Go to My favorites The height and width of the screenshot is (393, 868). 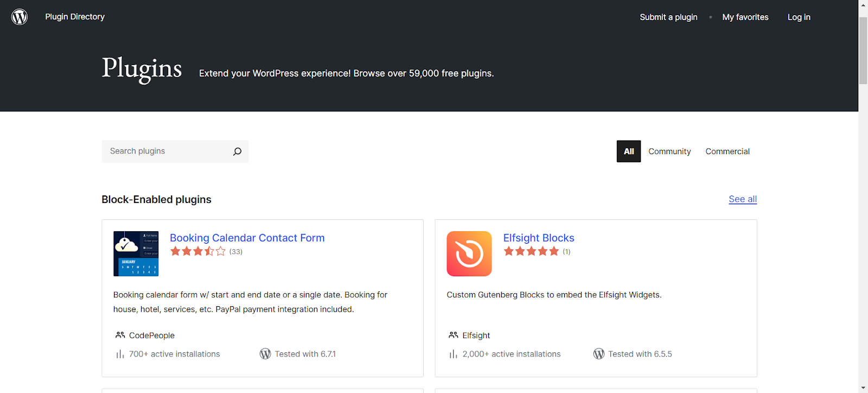coord(745,17)
